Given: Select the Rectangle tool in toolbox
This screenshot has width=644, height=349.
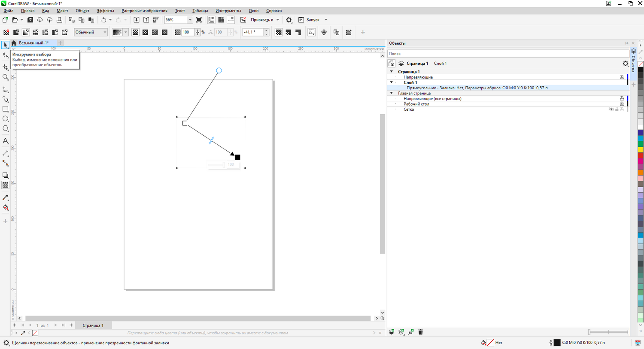Looking at the screenshot, I should tap(6, 109).
